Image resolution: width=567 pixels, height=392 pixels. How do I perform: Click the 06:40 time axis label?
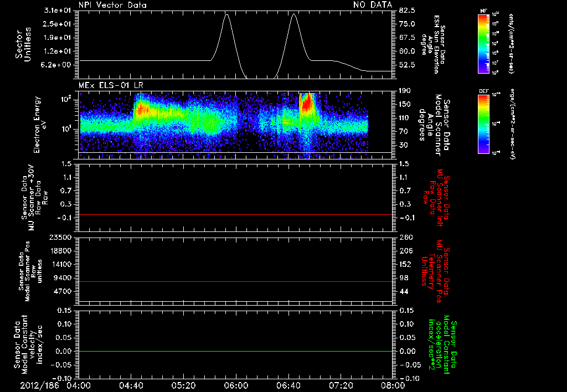coord(288,385)
